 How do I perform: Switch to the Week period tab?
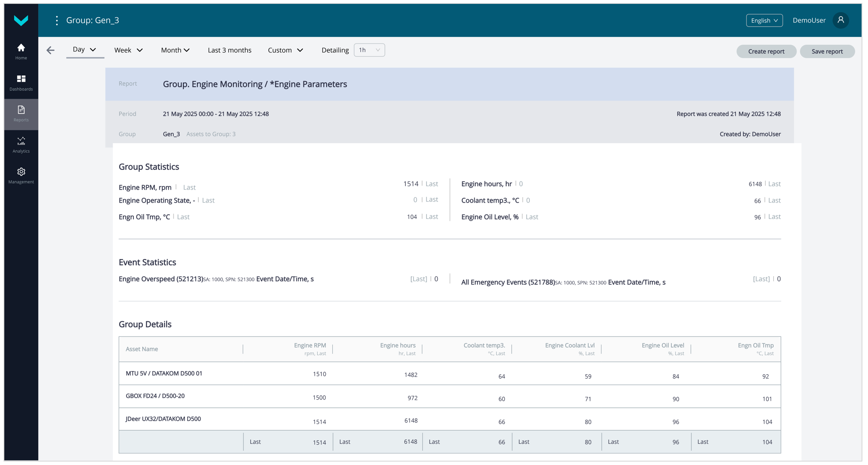[128, 50]
